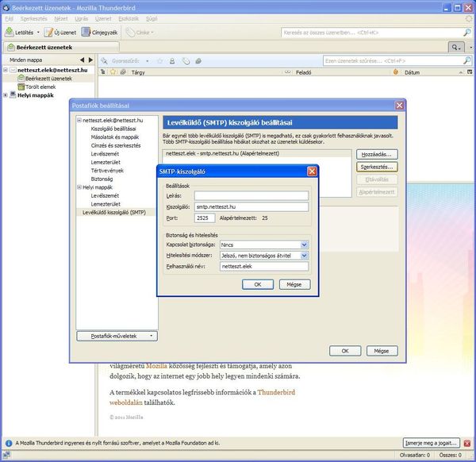Click Mégse in the SMTP-kiszolgáló dialog
Image resolution: width=476 pixels, height=462 pixels.
coord(294,284)
